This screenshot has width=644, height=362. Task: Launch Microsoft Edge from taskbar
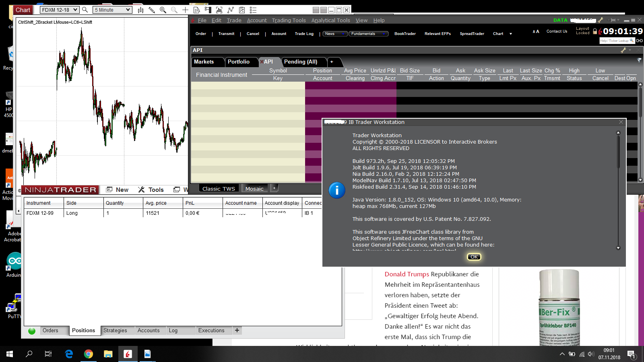pyautogui.click(x=69, y=354)
